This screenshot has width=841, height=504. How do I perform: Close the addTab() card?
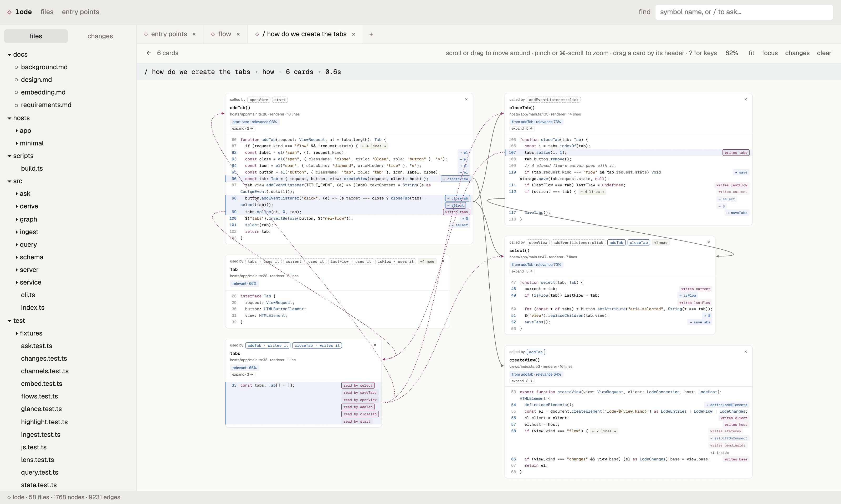[466, 99]
